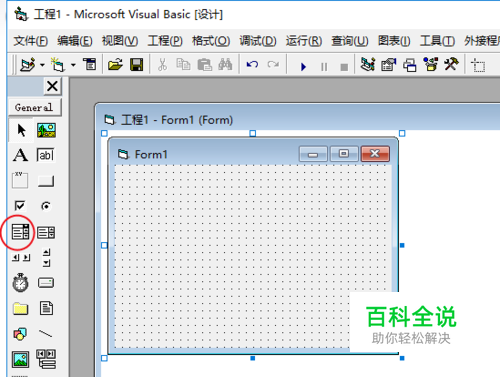Open the Add Project dropdown arrow
Image resolution: width=500 pixels, height=377 pixels.
pyautogui.click(x=42, y=65)
